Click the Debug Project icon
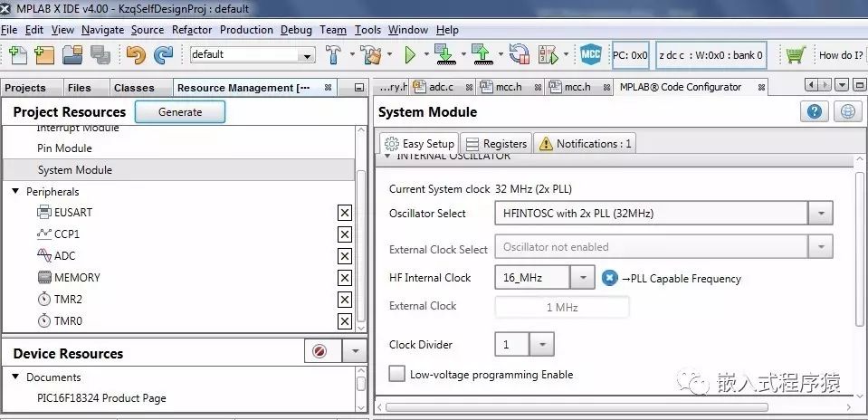 click(x=548, y=55)
